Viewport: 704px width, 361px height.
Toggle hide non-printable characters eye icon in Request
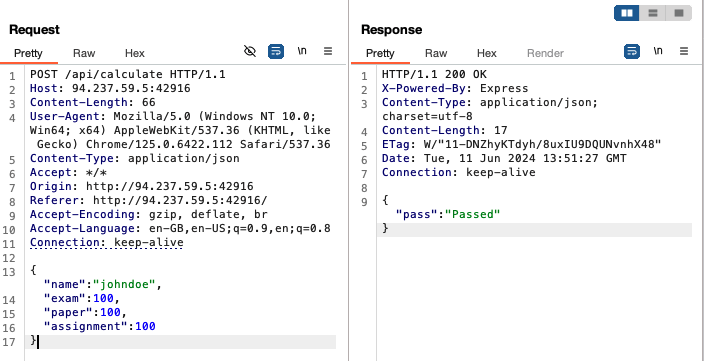click(x=250, y=51)
